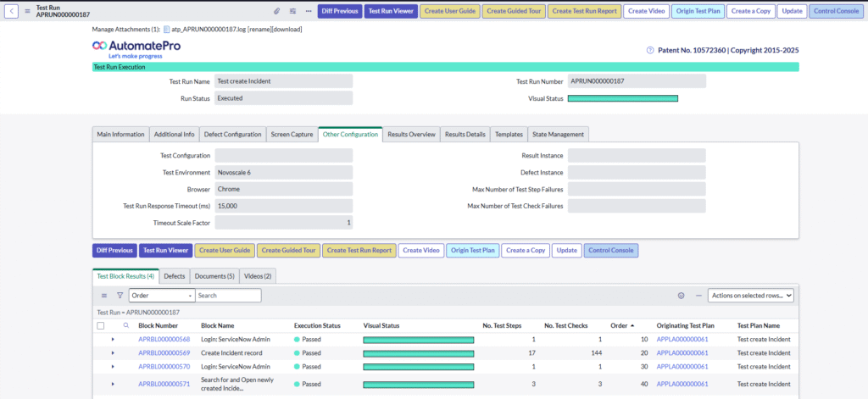Open the Defect Configuration tab
Viewport: 868px width, 399px height.
[x=232, y=135]
